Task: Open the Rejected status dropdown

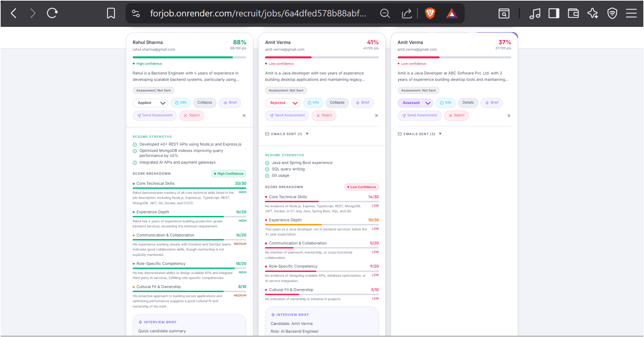Action: click(x=283, y=103)
